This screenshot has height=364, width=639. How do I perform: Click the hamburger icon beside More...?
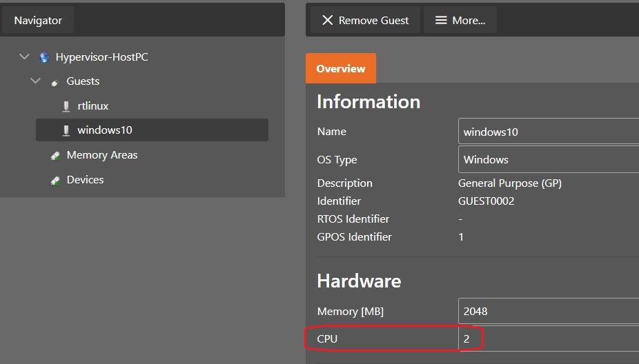(441, 21)
